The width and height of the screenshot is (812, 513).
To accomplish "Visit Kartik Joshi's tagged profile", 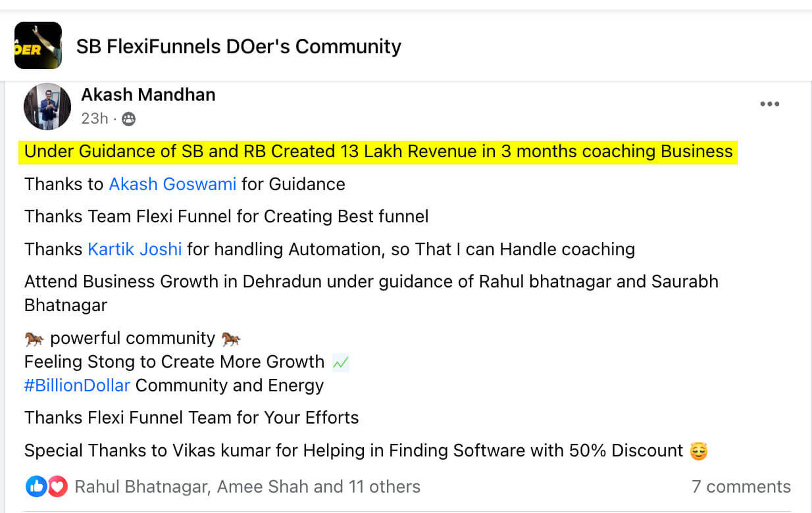I will click(134, 249).
